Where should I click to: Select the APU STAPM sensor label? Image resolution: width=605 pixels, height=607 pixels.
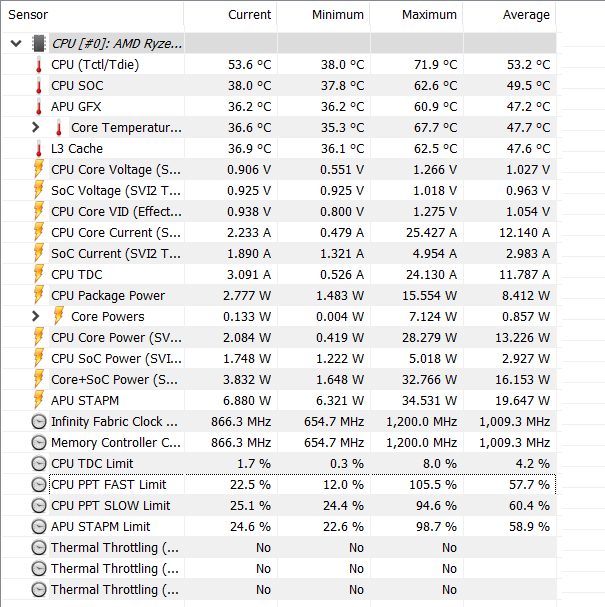[x=85, y=400]
